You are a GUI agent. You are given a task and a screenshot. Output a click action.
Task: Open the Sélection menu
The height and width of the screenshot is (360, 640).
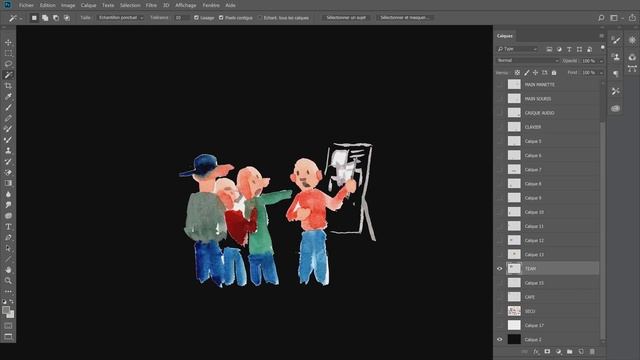pos(130,5)
